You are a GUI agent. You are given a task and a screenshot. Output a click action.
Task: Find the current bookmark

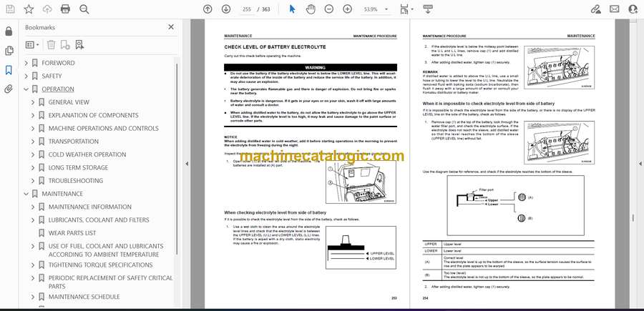(79, 45)
